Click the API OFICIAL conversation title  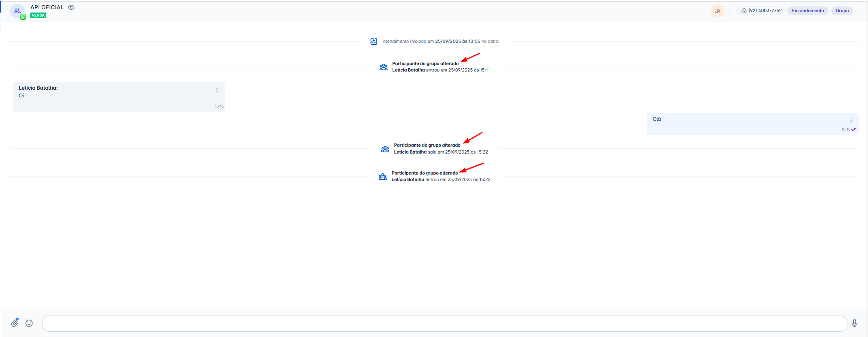coord(47,7)
